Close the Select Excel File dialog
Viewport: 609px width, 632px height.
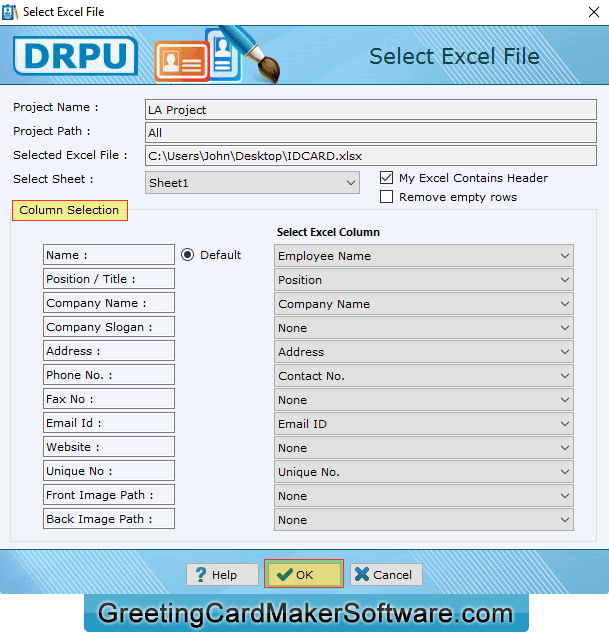coord(594,12)
